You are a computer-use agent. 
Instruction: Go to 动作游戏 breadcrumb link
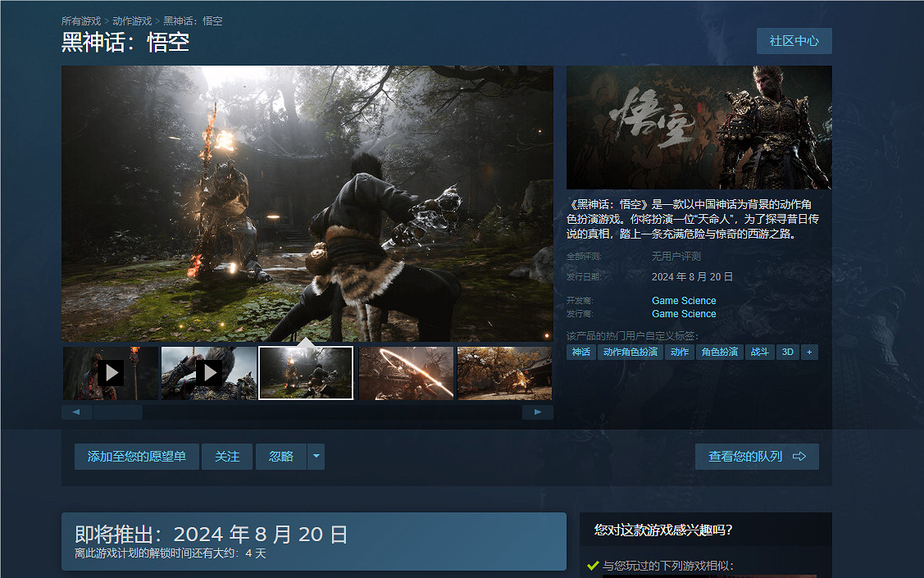(x=132, y=20)
